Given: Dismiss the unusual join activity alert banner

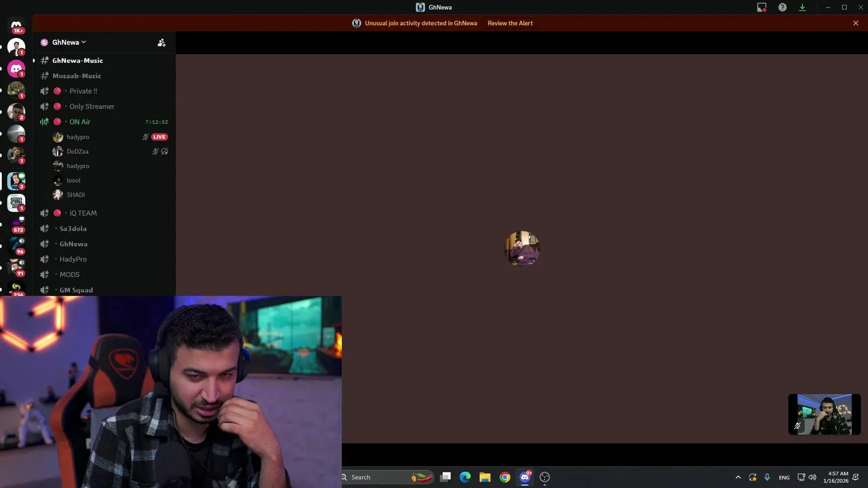Looking at the screenshot, I should point(856,23).
